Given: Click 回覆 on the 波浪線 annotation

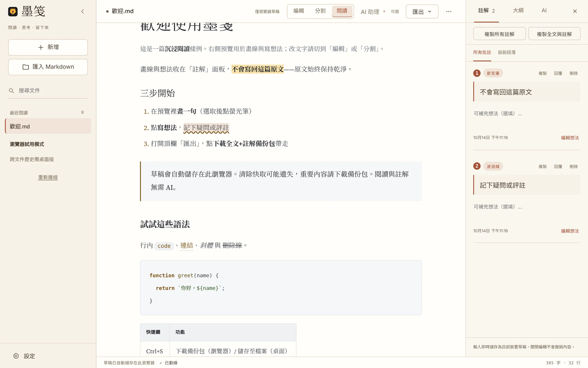Looking at the screenshot, I should [x=558, y=167].
